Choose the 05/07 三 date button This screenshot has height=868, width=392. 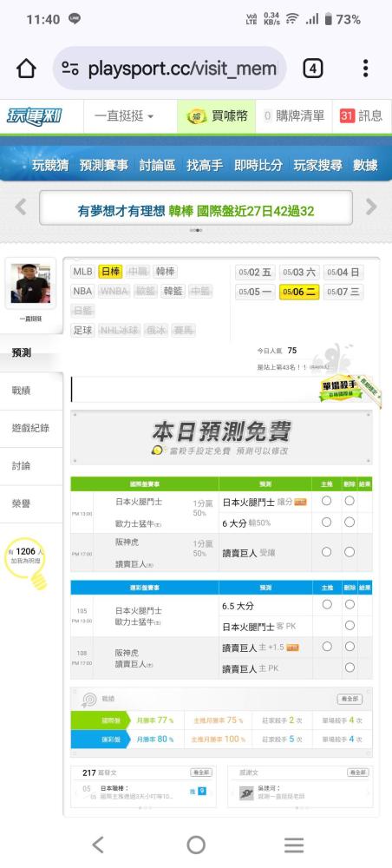click(x=343, y=292)
